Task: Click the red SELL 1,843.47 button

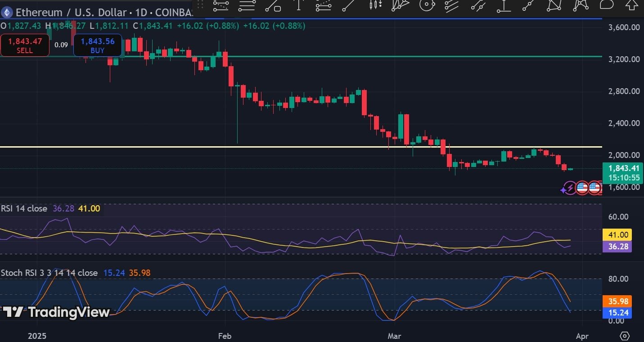Action: click(25, 45)
